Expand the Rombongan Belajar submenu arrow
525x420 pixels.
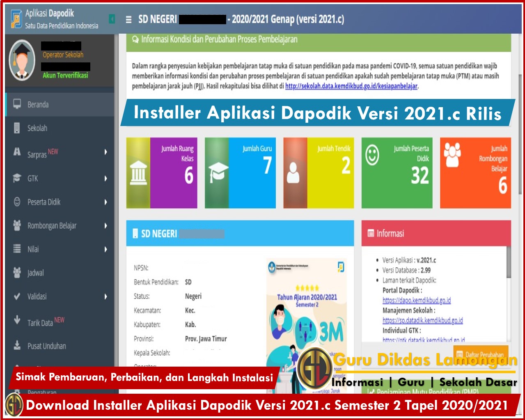pos(105,225)
